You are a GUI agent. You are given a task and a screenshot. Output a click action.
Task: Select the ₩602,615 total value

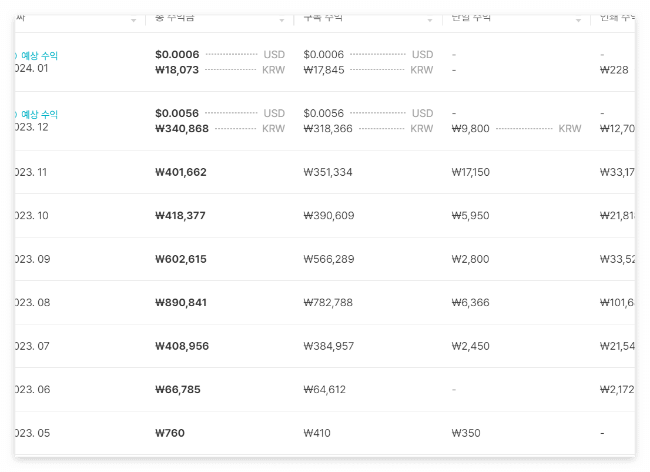pyautogui.click(x=181, y=259)
